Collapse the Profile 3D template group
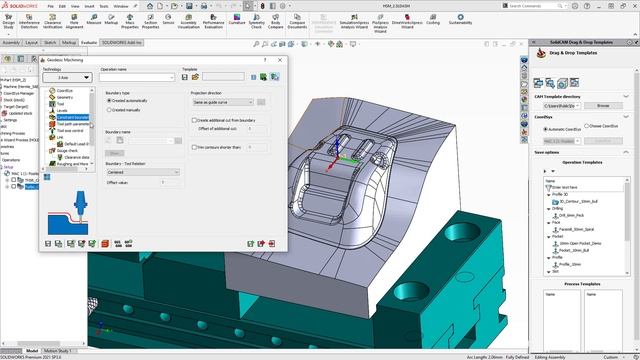 549,195
